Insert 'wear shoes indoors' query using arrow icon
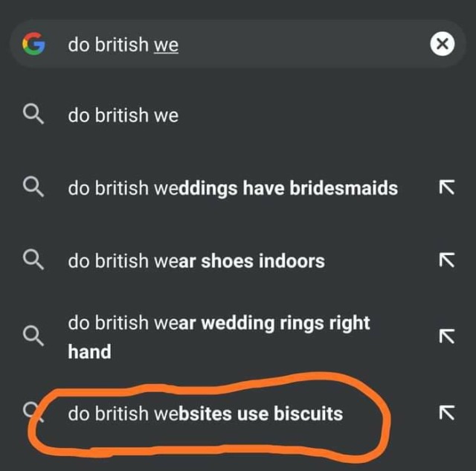The height and width of the screenshot is (471, 476). [446, 260]
